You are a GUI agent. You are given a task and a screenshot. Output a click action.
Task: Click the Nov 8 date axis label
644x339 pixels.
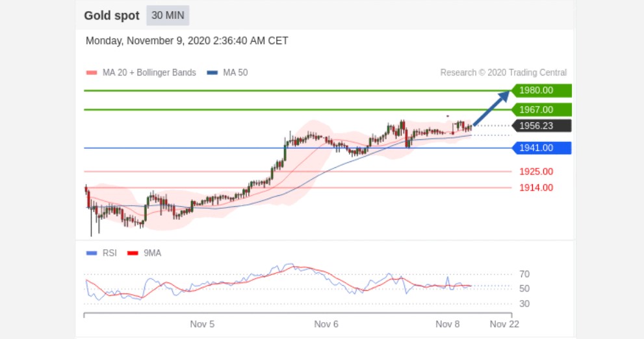coord(448,324)
